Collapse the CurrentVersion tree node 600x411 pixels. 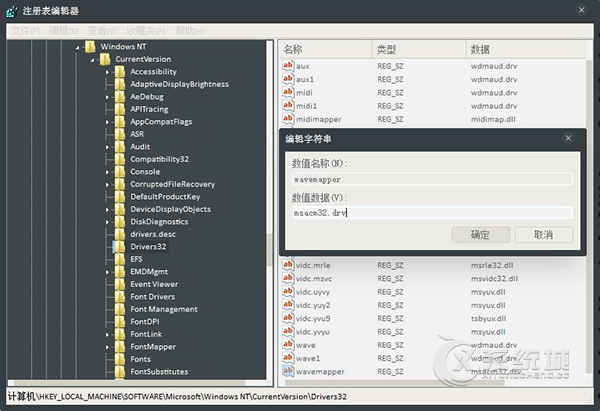92,60
